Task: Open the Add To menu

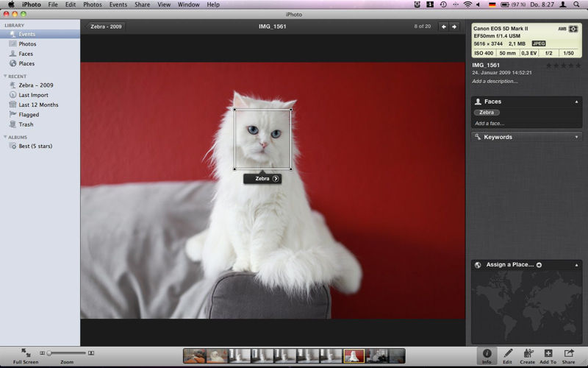Action: point(548,353)
